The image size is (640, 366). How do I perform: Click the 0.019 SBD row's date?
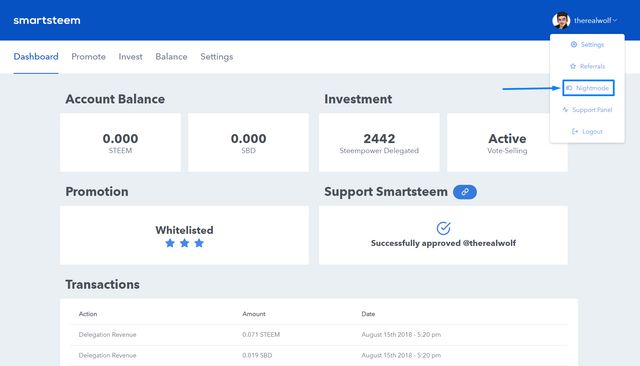click(x=401, y=355)
